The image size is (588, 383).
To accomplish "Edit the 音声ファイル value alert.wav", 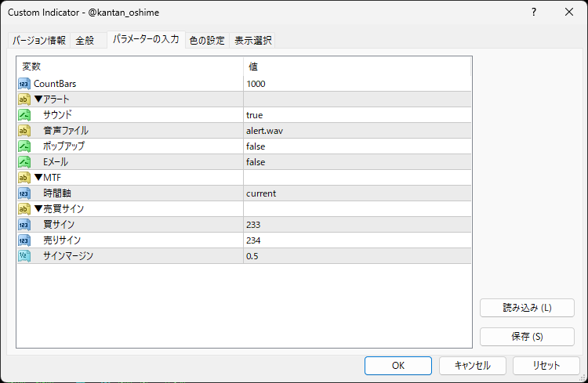I will [x=357, y=131].
